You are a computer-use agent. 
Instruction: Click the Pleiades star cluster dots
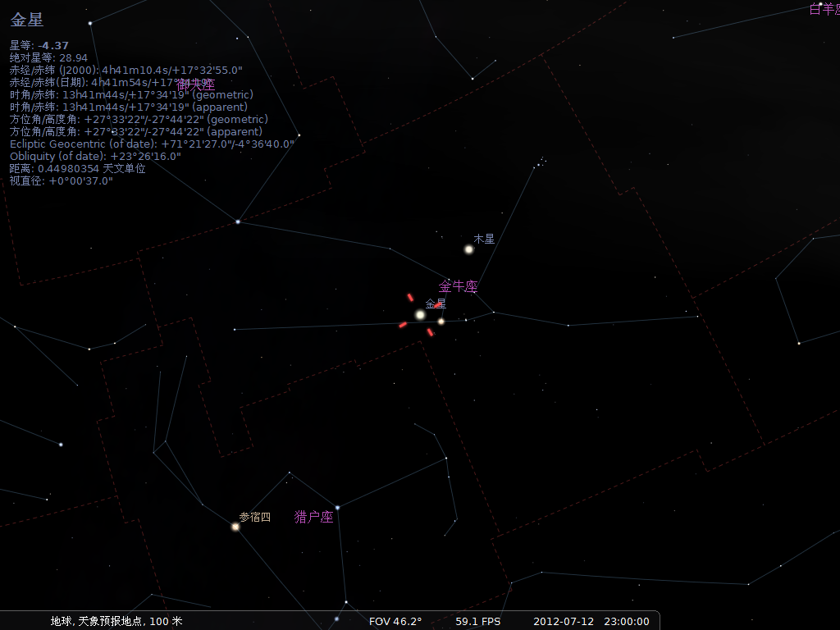pos(541,162)
